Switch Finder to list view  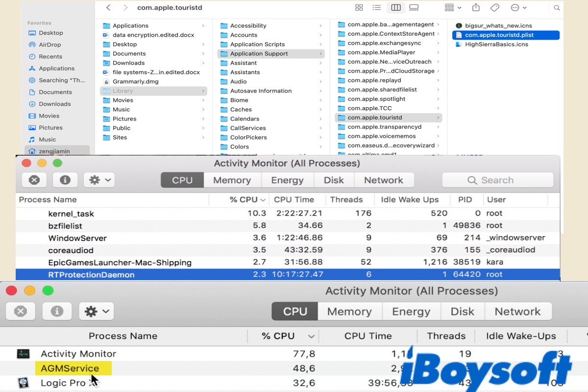coord(377,8)
